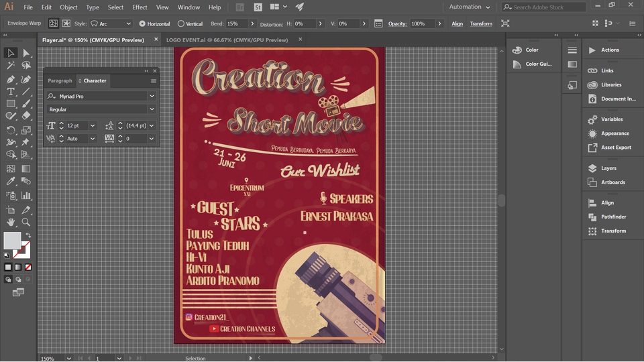Select the Hand tool
Screen dimensions: 644x362
tap(11, 221)
